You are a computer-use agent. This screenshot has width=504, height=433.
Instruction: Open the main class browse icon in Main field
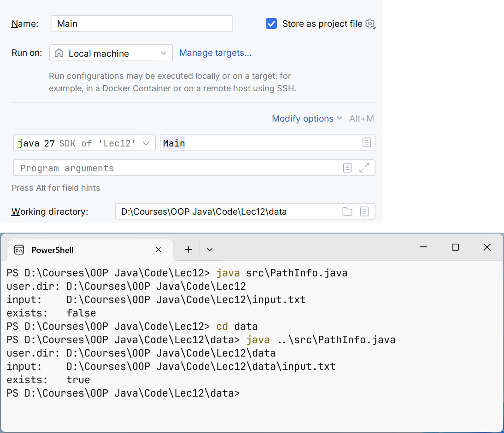pos(366,142)
